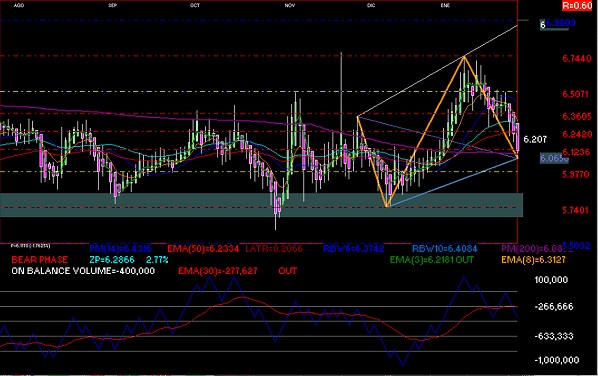
Task: Click the green EMA(3)=6.2181 OUT readout
Action: (x=432, y=260)
